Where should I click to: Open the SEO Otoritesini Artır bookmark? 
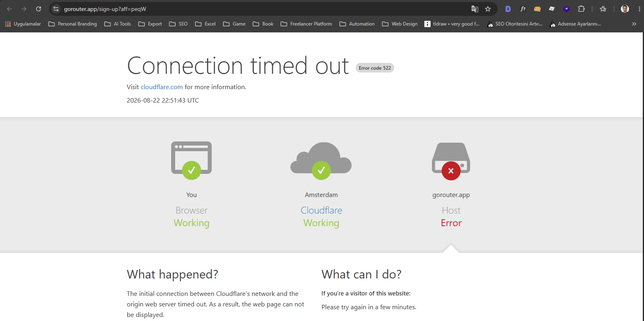pyautogui.click(x=515, y=24)
